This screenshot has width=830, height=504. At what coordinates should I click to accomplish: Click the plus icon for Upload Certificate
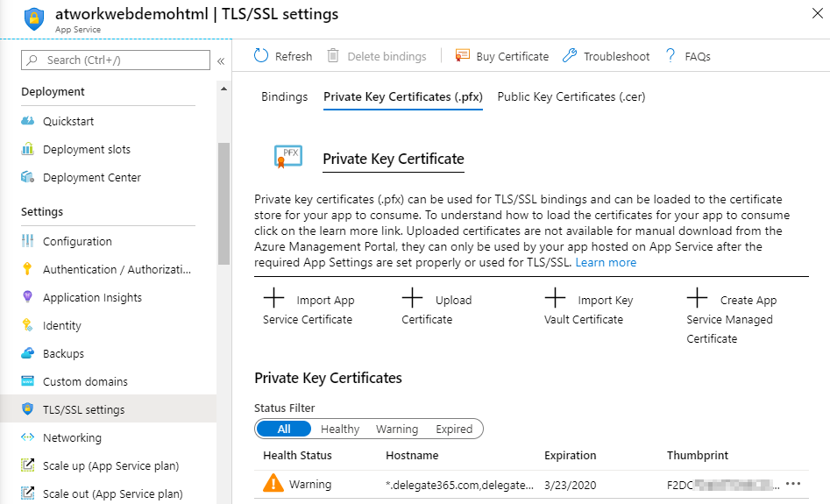pyautogui.click(x=413, y=299)
